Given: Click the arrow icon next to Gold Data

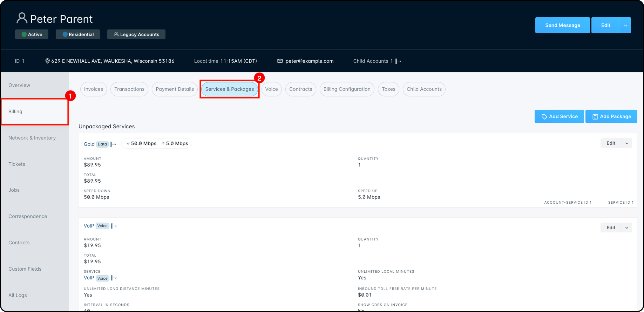Looking at the screenshot, I should point(113,144).
